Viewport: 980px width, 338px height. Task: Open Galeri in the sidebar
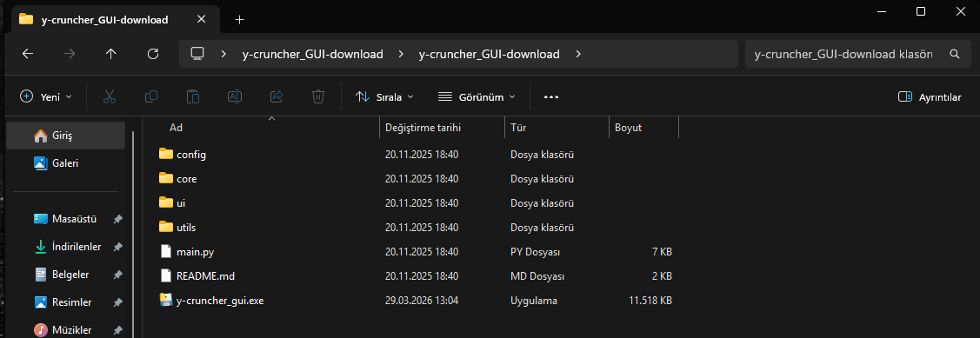(x=65, y=163)
